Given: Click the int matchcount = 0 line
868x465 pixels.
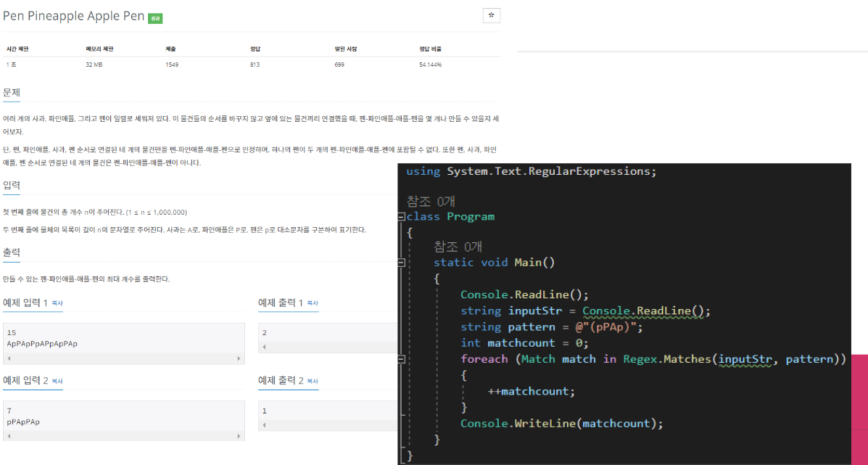Looking at the screenshot, I should [525, 342].
